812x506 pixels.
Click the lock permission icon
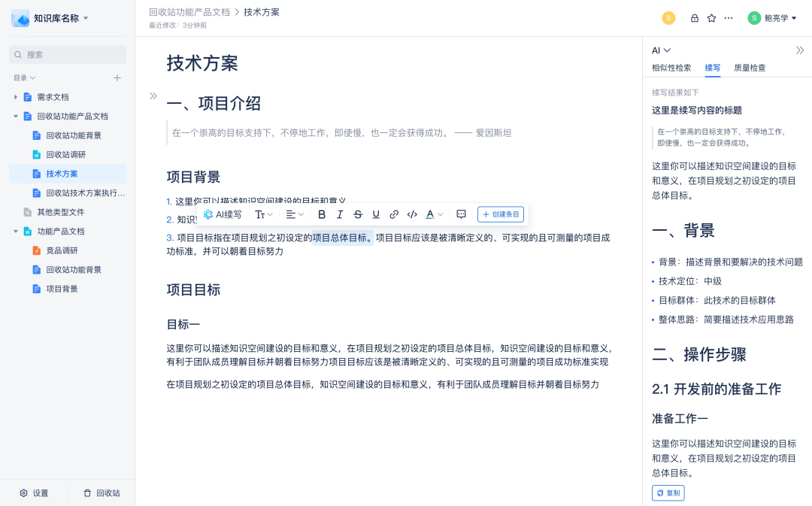(x=695, y=18)
